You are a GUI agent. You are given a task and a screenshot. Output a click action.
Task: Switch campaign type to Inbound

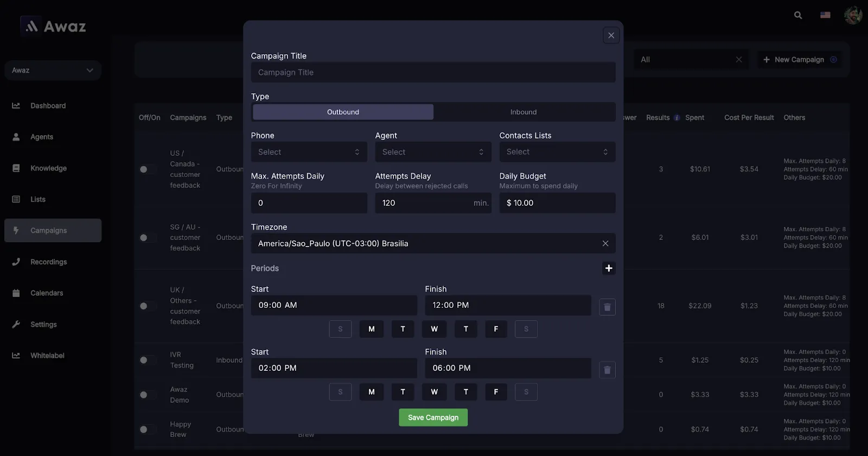(524, 112)
